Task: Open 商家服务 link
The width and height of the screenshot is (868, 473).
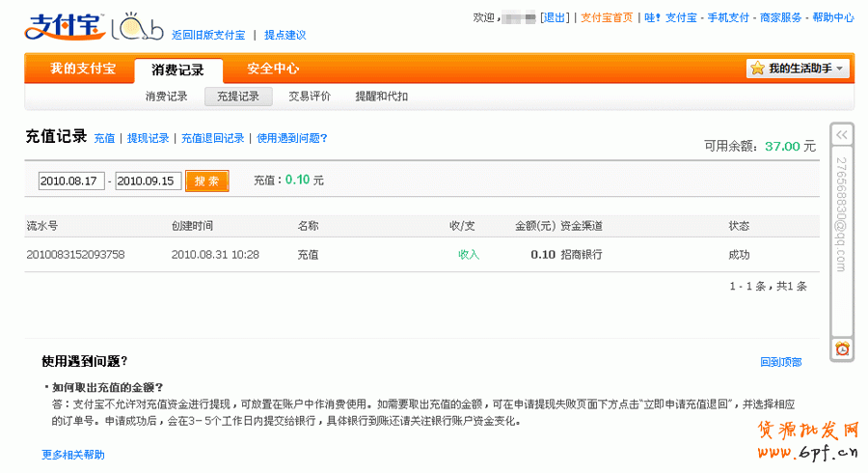Action: click(x=780, y=17)
